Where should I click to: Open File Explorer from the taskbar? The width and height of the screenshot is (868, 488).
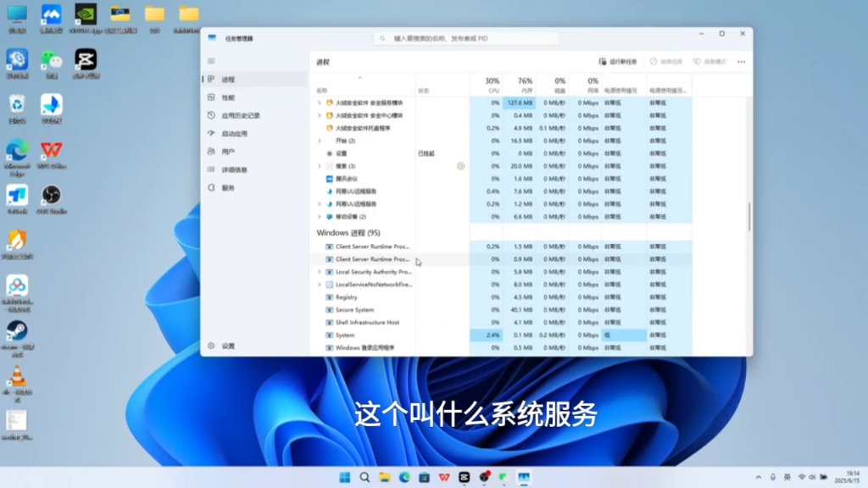(385, 478)
